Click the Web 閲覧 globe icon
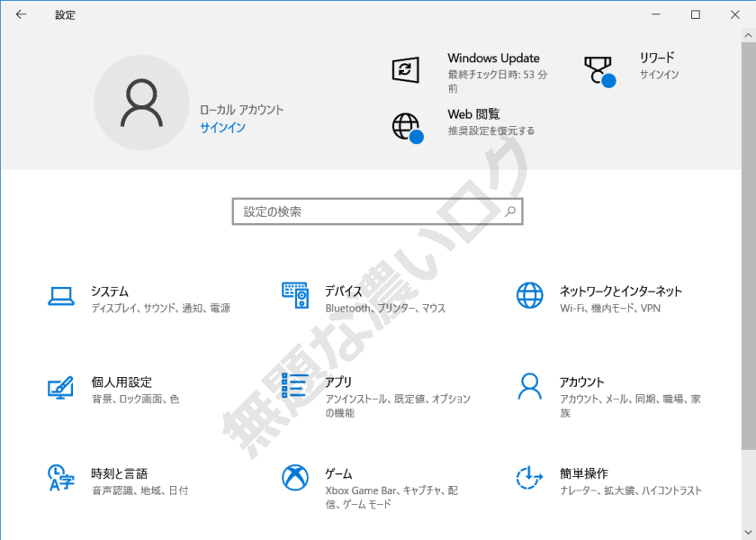 408,128
